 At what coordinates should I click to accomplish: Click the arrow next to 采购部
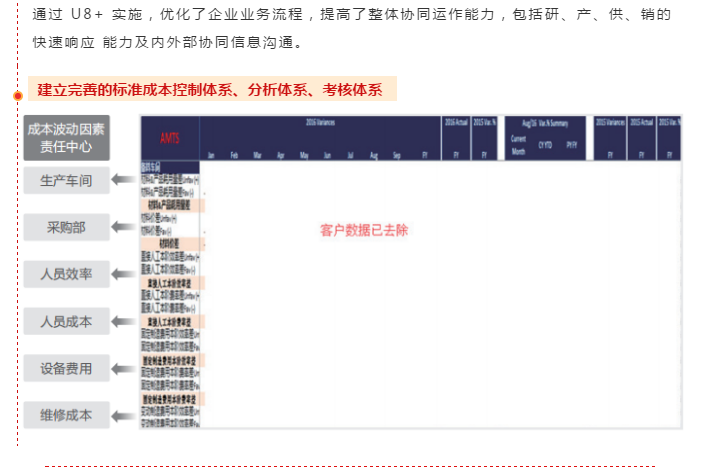[x=125, y=227]
